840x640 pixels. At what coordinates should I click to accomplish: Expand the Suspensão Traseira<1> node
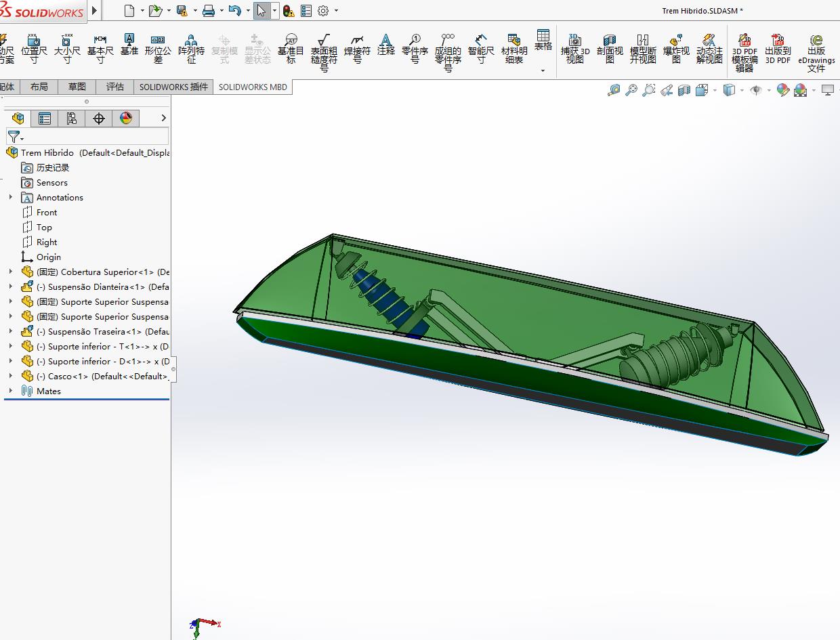(x=10, y=331)
